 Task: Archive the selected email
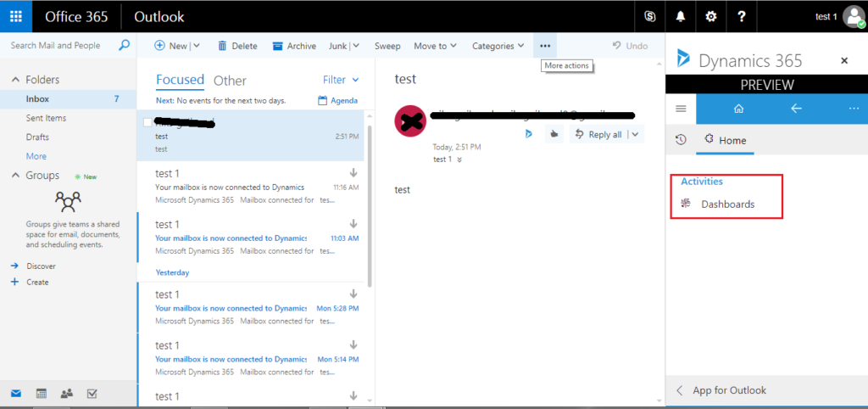294,46
